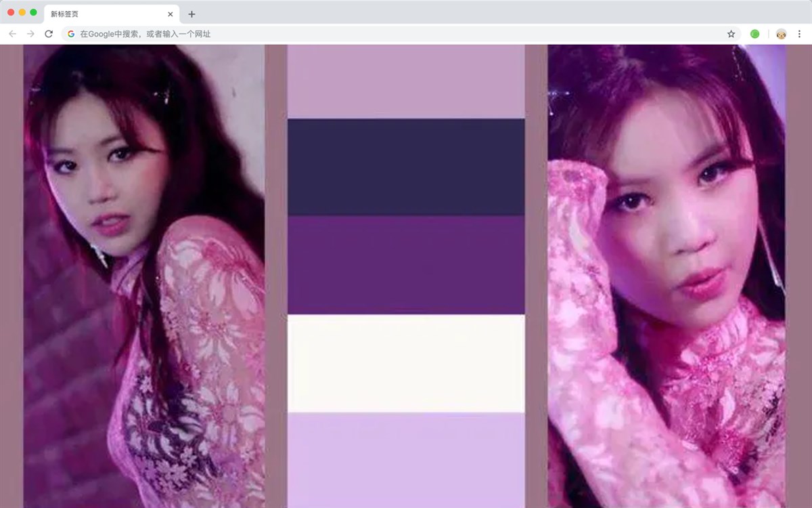Click the deep purple color swatch

coord(406,265)
